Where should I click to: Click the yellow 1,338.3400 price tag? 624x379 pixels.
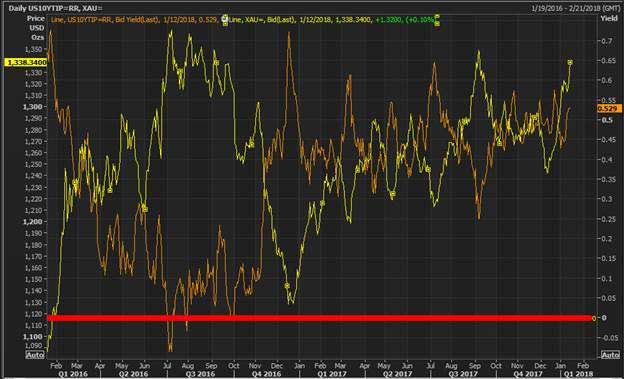point(25,63)
